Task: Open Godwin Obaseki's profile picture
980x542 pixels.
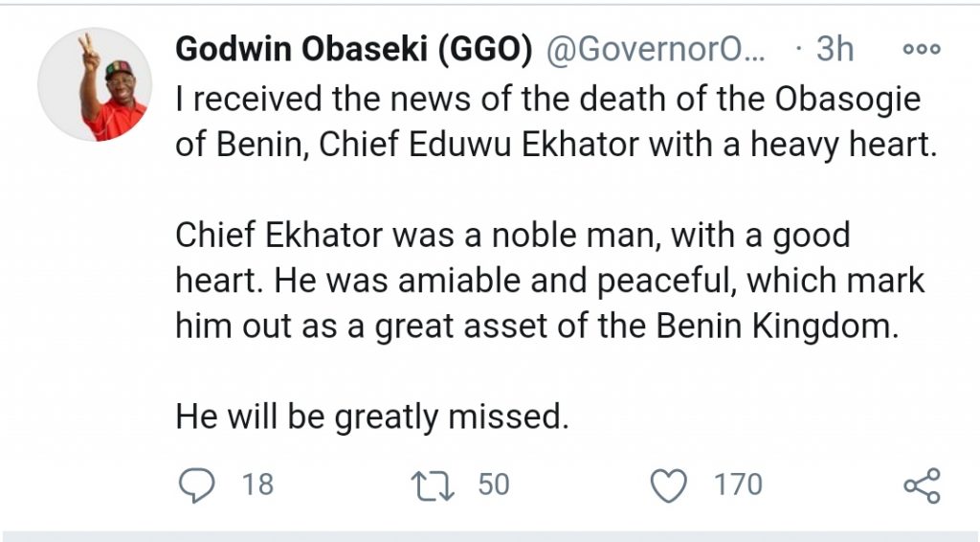Action: [x=95, y=83]
